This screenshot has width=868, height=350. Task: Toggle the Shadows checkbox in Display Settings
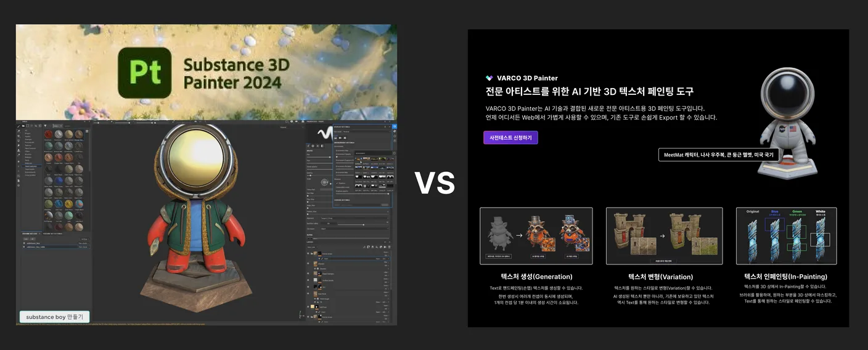click(337, 183)
